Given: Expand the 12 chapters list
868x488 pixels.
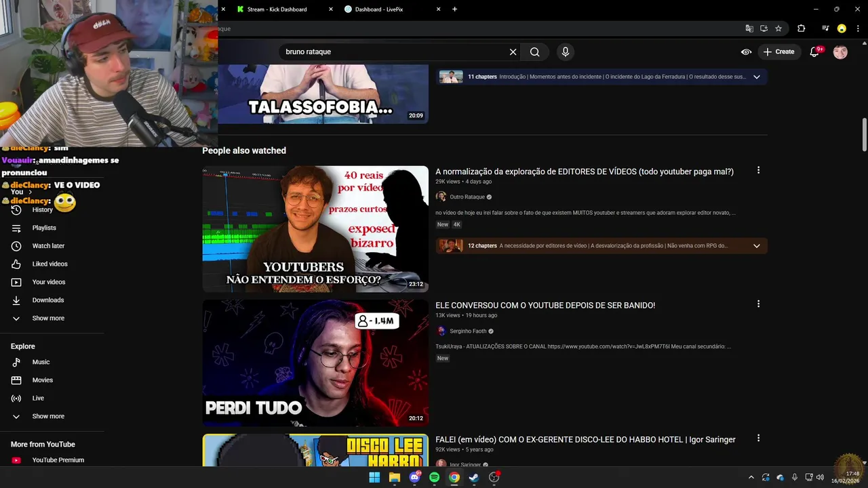Looking at the screenshot, I should coord(757,246).
